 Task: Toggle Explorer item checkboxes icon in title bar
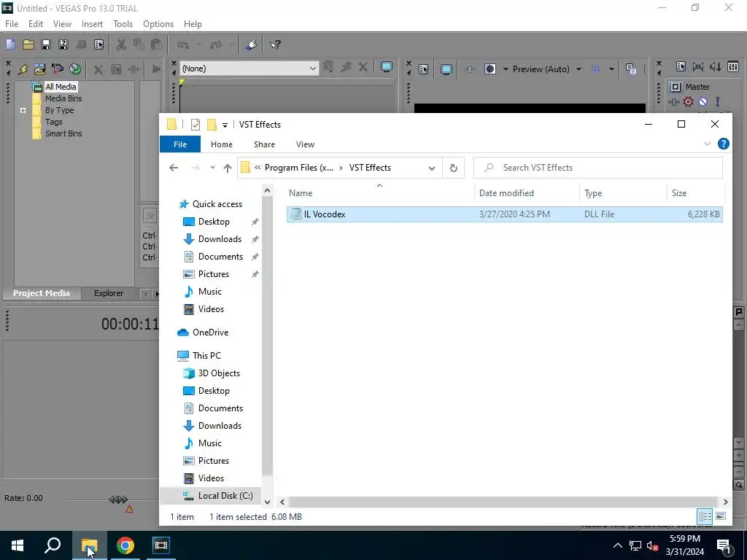tap(196, 125)
